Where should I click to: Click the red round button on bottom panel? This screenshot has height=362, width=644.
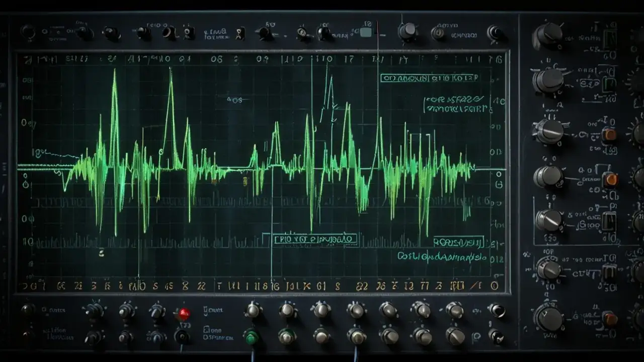[x=184, y=314]
